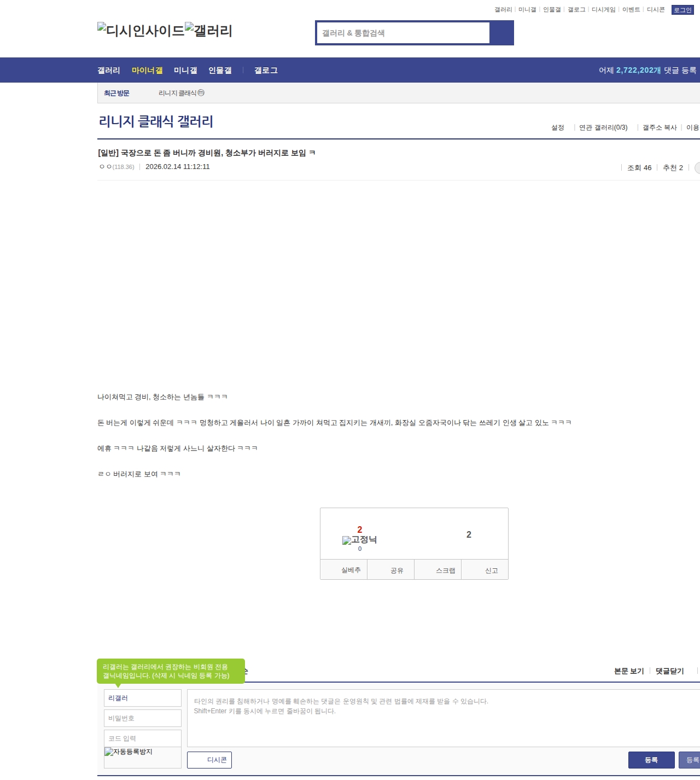The height and width of the screenshot is (780, 700).
Task: Open the 갤러리 link in the top utility bar
Action: pos(503,10)
